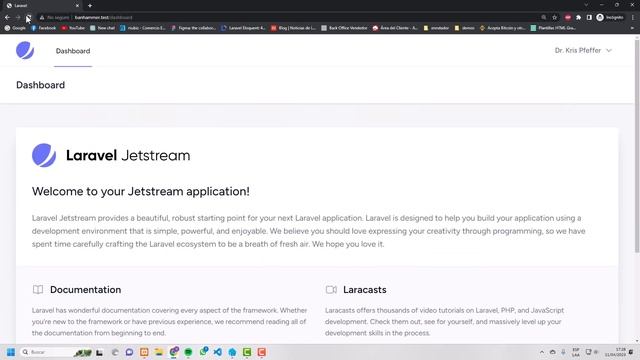Viewport: 640px width, 360px height.
Task: Open File Explorer from the taskbar
Action: pyautogui.click(x=159, y=352)
